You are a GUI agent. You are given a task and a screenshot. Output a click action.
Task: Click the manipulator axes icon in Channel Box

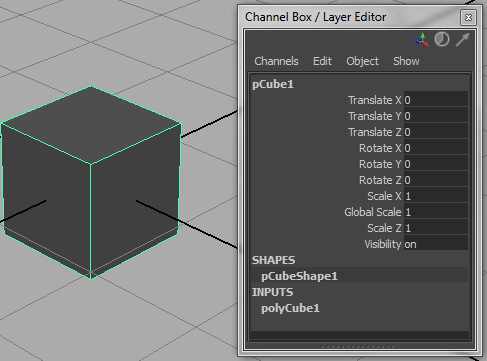click(421, 40)
